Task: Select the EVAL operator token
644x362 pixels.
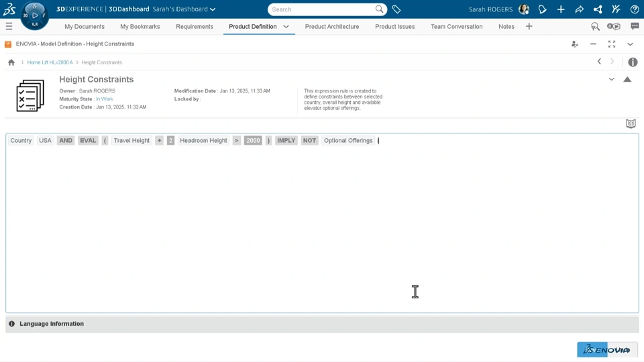Action: pos(88,140)
